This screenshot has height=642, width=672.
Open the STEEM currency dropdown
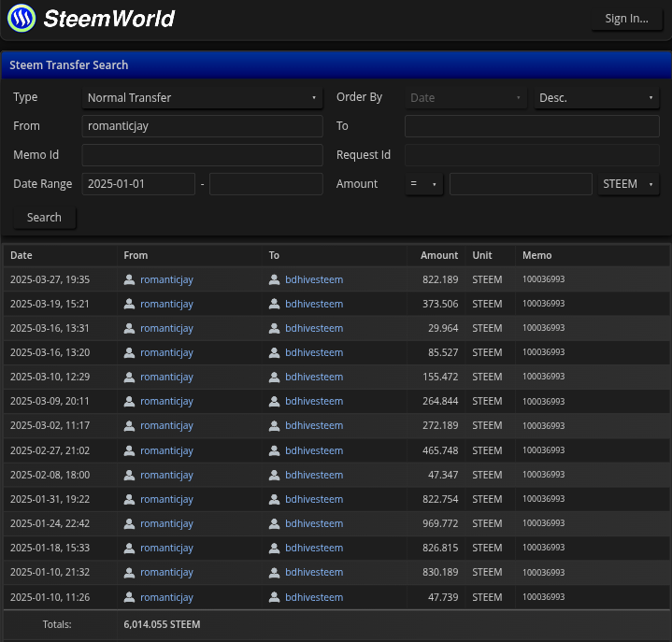coord(628,184)
